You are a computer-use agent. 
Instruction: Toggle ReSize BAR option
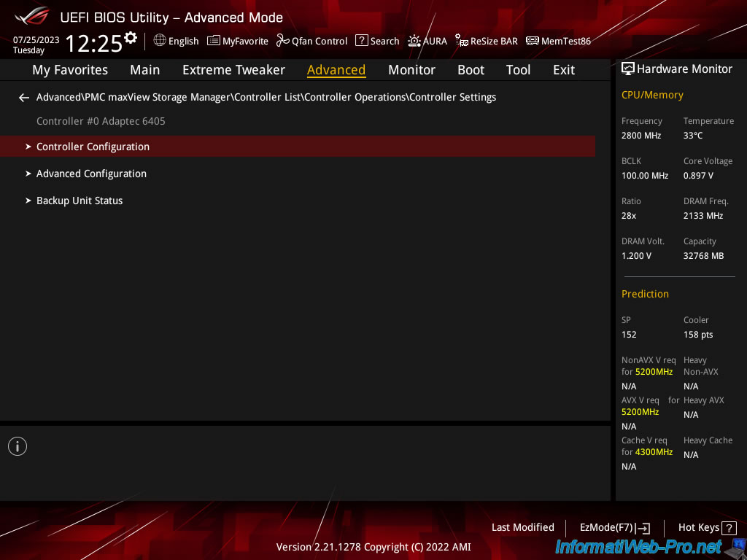(x=494, y=42)
